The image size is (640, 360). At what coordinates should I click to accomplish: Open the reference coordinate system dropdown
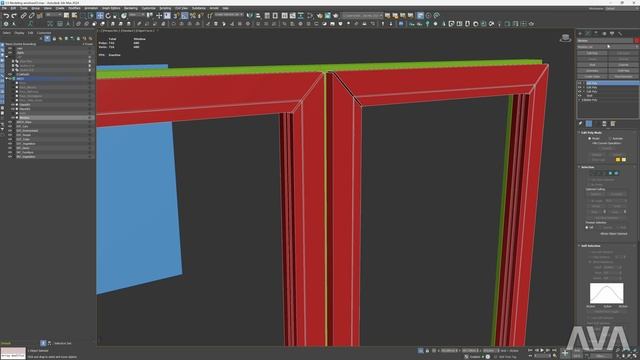coord(137,15)
